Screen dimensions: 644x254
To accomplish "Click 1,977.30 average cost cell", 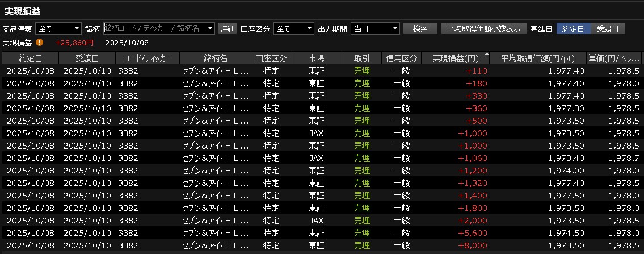I will pyautogui.click(x=566, y=108).
